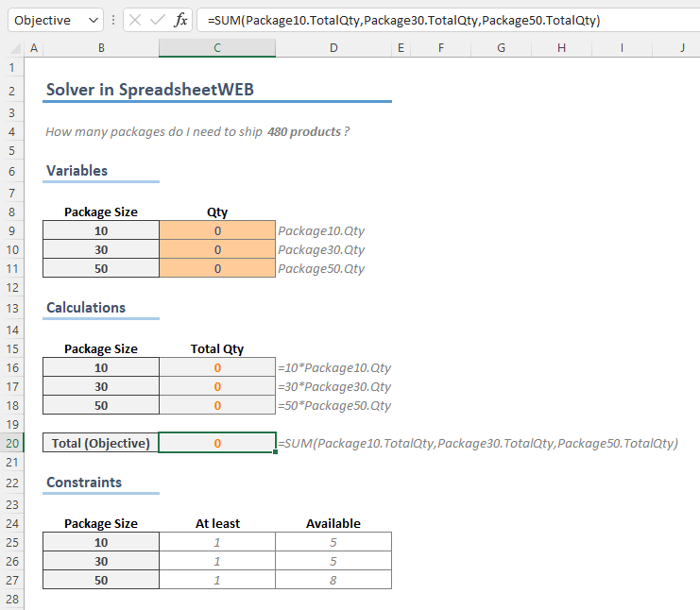Select column C header
The image size is (700, 610).
217,48
